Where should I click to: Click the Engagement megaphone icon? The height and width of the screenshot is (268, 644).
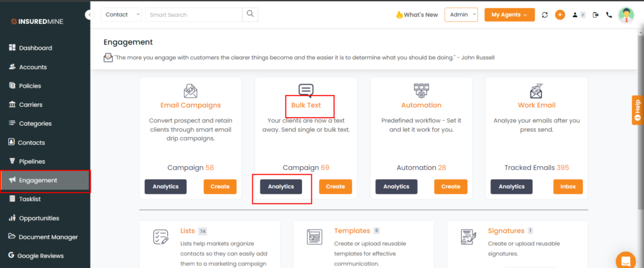[12, 180]
